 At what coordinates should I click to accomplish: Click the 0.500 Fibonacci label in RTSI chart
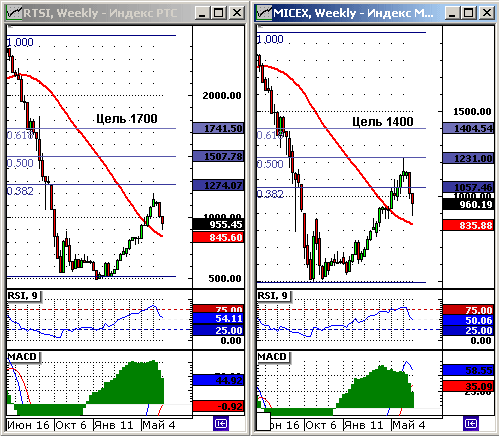(20, 163)
